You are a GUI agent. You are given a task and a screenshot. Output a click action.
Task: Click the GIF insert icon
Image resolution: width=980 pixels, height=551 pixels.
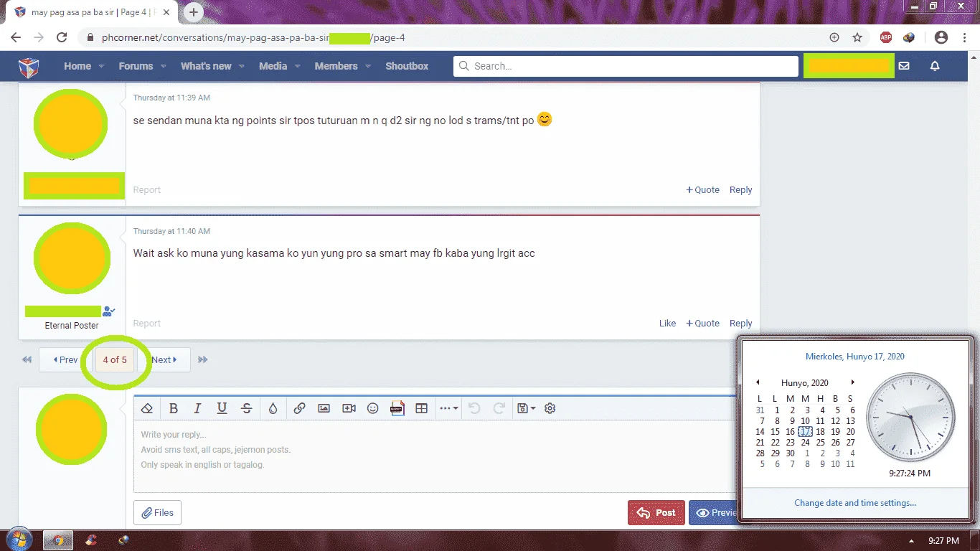point(397,408)
